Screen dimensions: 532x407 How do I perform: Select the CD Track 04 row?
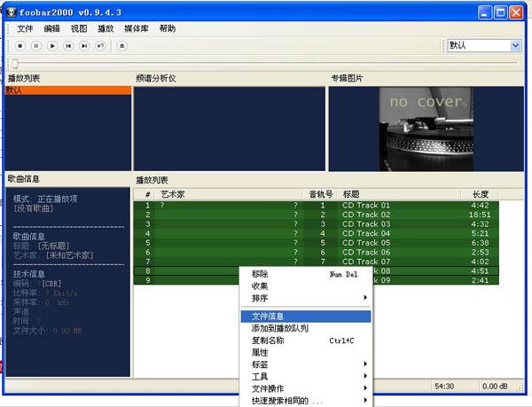pyautogui.click(x=317, y=233)
